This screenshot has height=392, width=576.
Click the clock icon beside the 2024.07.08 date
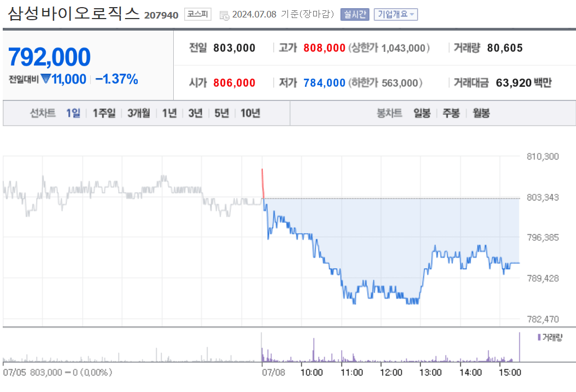tap(223, 15)
